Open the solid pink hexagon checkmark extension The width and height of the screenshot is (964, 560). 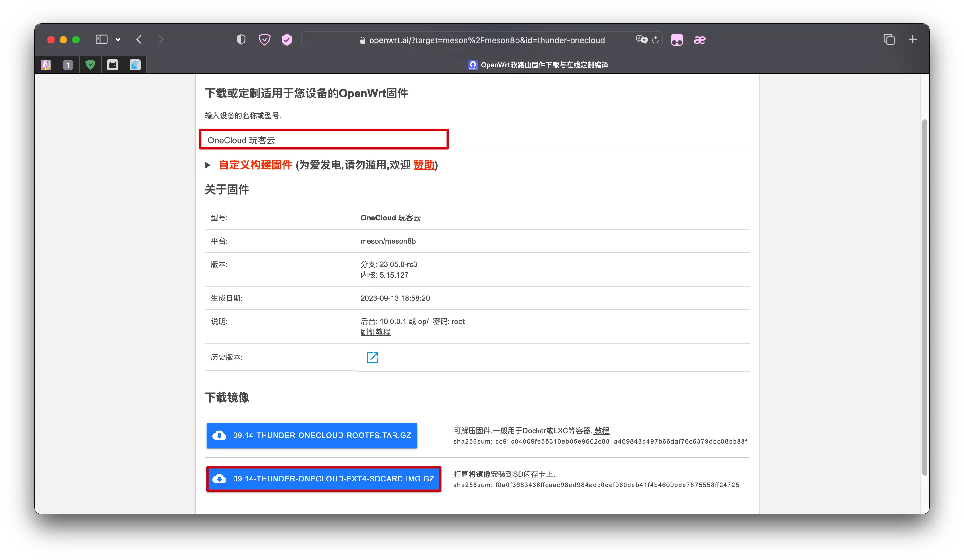pos(287,40)
